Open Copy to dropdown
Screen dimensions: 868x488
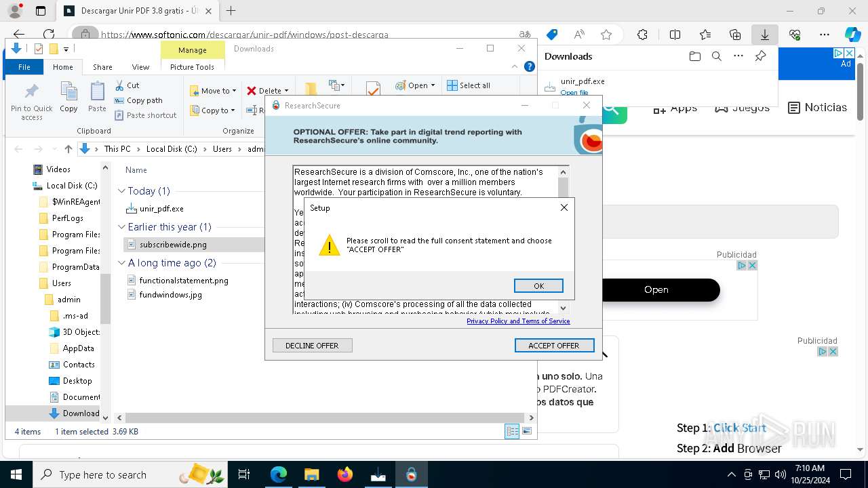click(212, 110)
